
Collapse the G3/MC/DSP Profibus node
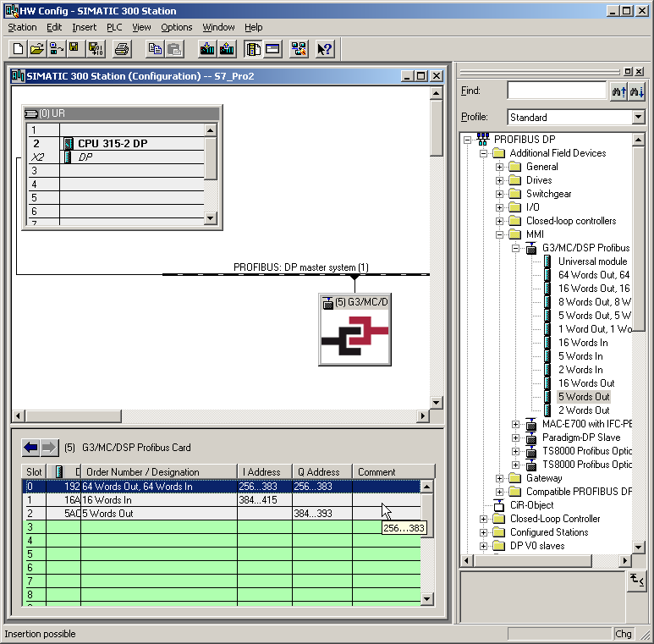(515, 248)
